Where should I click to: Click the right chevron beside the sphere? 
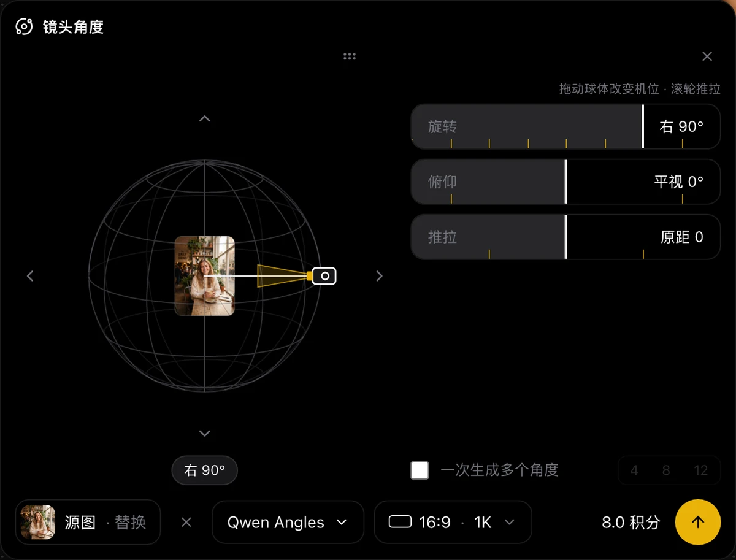pos(379,276)
